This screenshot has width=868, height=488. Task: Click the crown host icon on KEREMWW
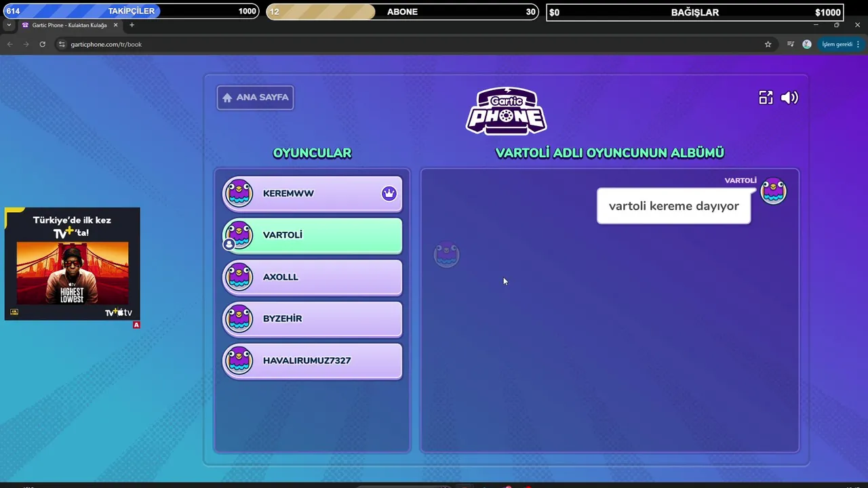click(x=389, y=193)
